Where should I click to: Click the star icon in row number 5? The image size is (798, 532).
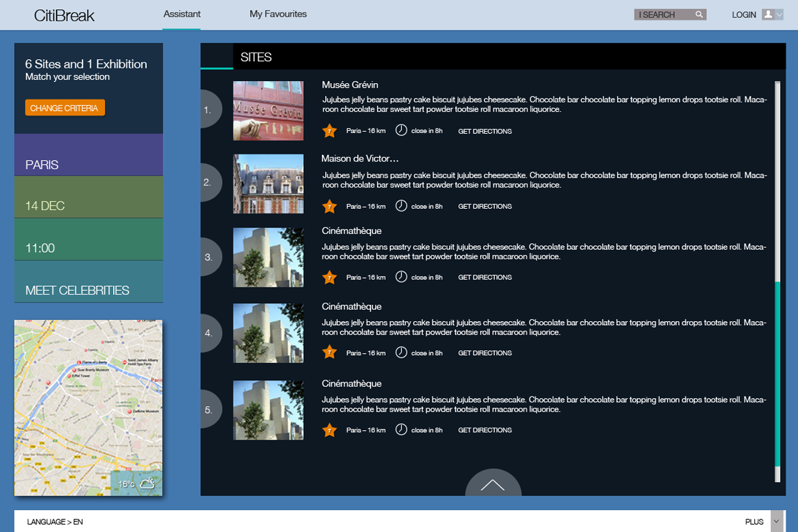coord(329,430)
